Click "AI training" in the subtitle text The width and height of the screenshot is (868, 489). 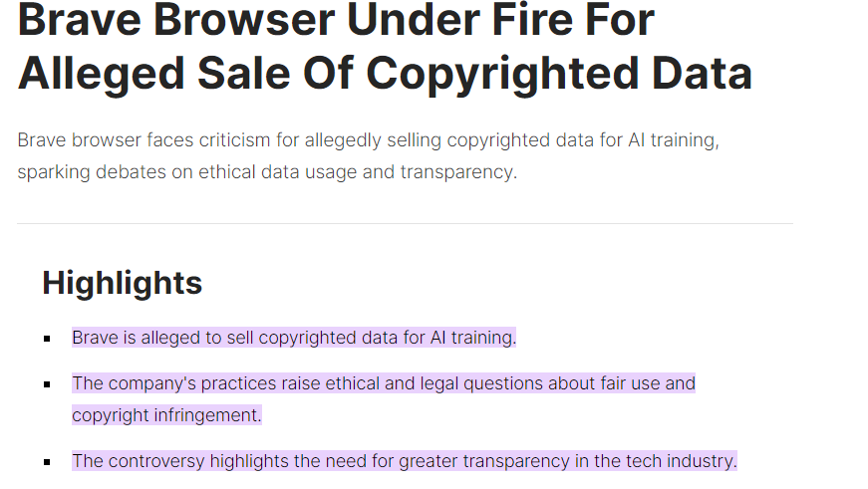[673, 140]
